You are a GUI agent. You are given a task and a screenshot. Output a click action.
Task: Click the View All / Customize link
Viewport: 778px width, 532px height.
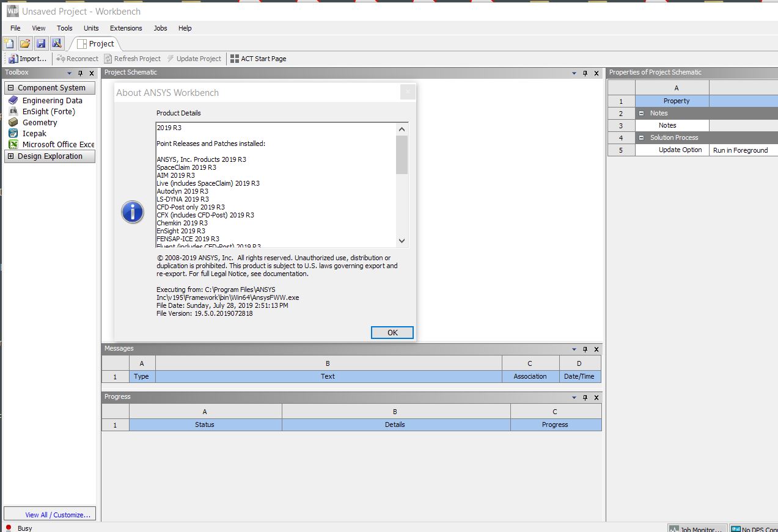pos(58,515)
